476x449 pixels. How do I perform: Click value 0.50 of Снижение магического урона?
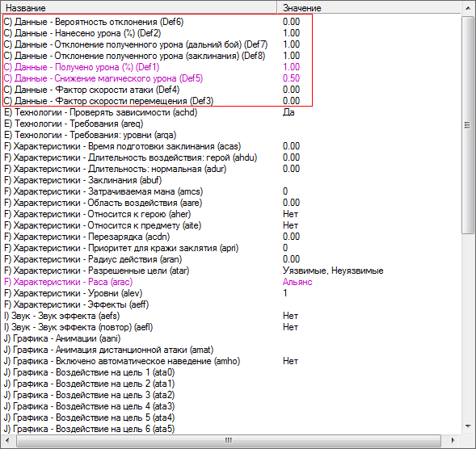(291, 78)
